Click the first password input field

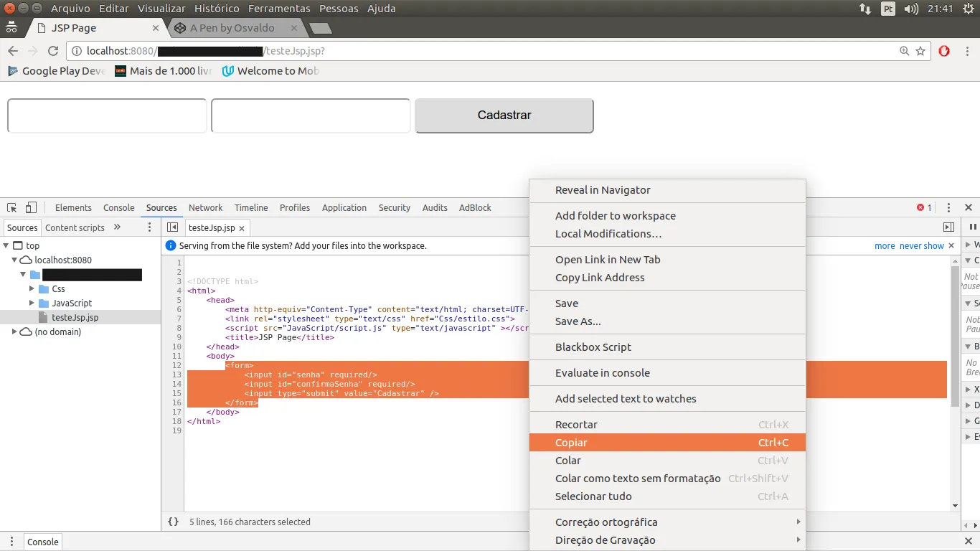[x=107, y=116]
